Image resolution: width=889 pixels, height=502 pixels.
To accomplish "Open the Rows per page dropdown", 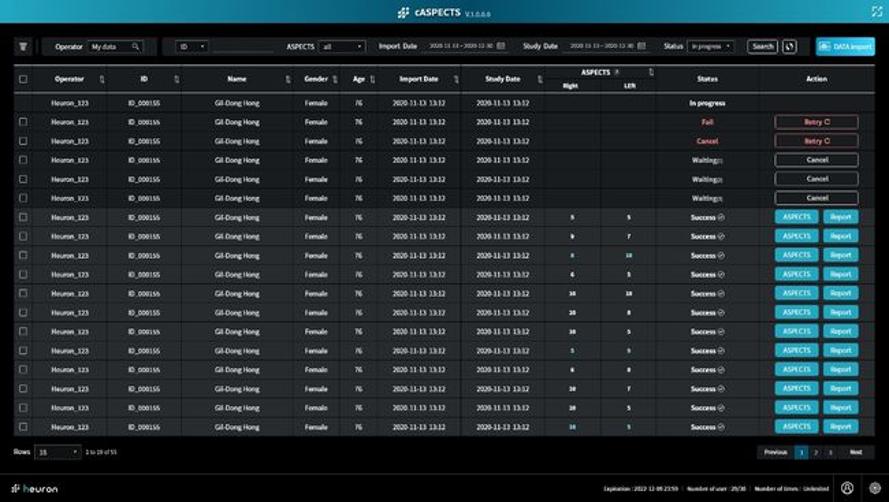I will tap(58, 452).
